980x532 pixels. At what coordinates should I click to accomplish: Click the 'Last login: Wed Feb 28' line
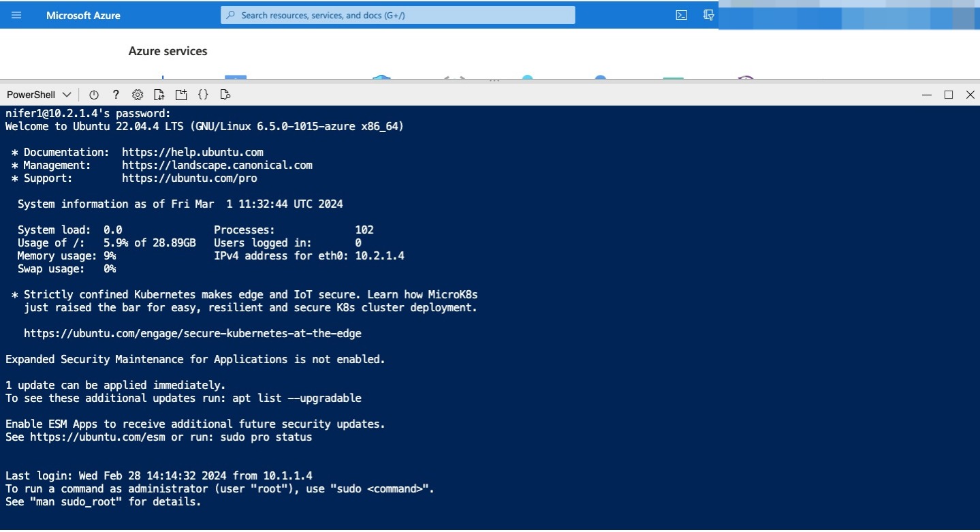[159, 476]
